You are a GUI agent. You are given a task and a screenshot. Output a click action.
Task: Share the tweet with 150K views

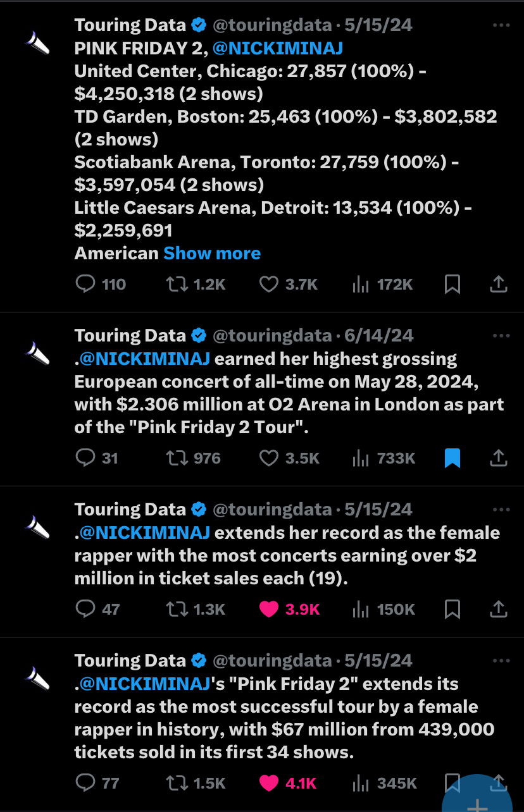pyautogui.click(x=499, y=609)
